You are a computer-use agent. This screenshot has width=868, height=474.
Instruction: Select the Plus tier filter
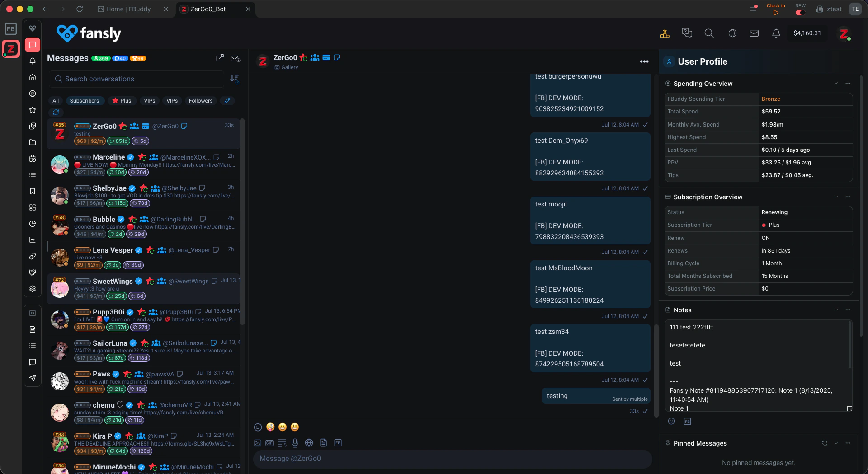(122, 100)
